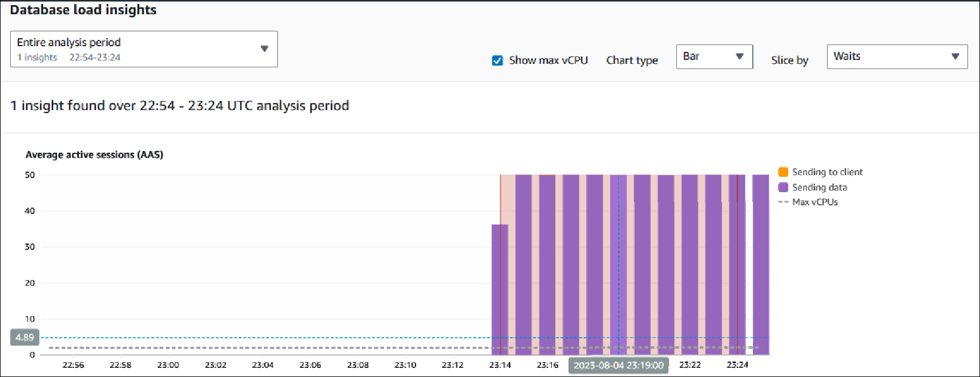This screenshot has width=980, height=377.
Task: Click the red vertical line near 23:24
Action: coord(737,262)
